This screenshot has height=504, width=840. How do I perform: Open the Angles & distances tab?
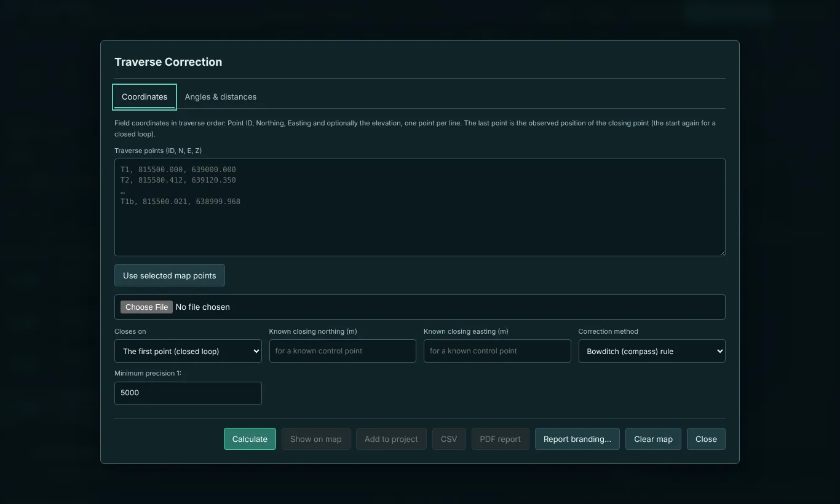pos(221,97)
